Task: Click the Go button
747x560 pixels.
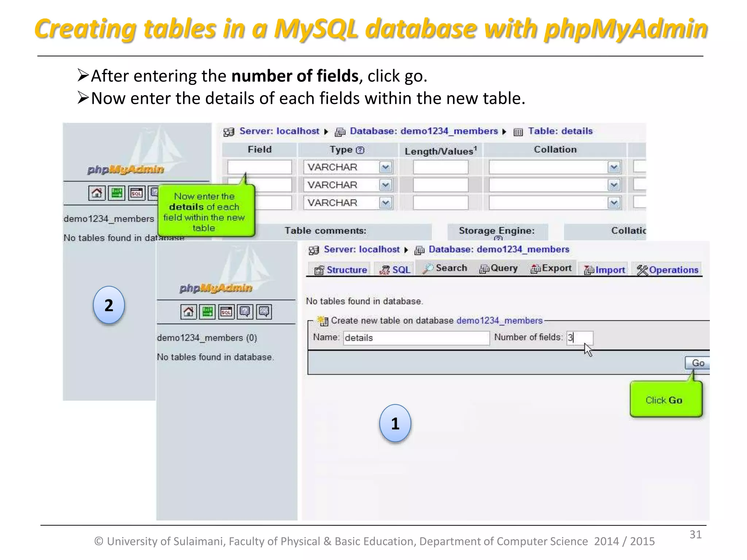Action: pos(697,363)
